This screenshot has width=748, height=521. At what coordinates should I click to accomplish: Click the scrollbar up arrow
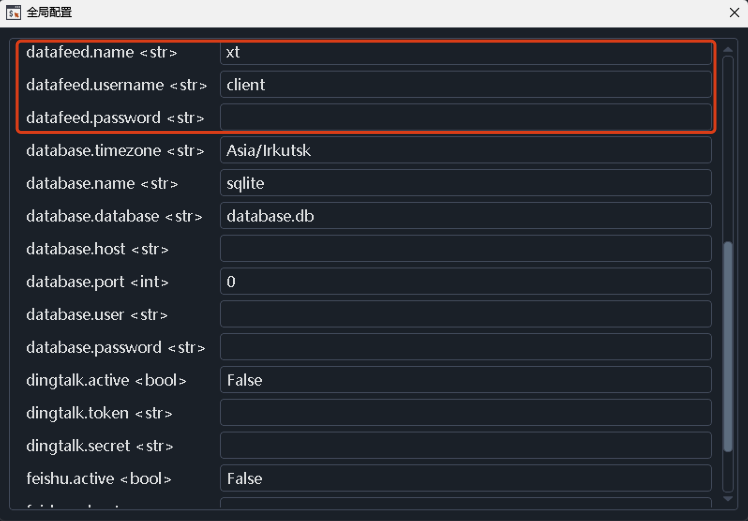coord(727,49)
